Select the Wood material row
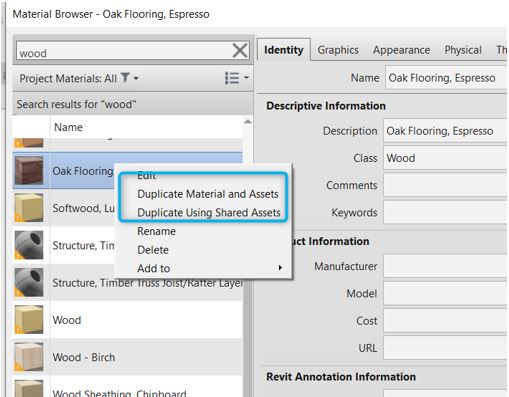The height and width of the screenshot is (397, 509). pos(128,320)
